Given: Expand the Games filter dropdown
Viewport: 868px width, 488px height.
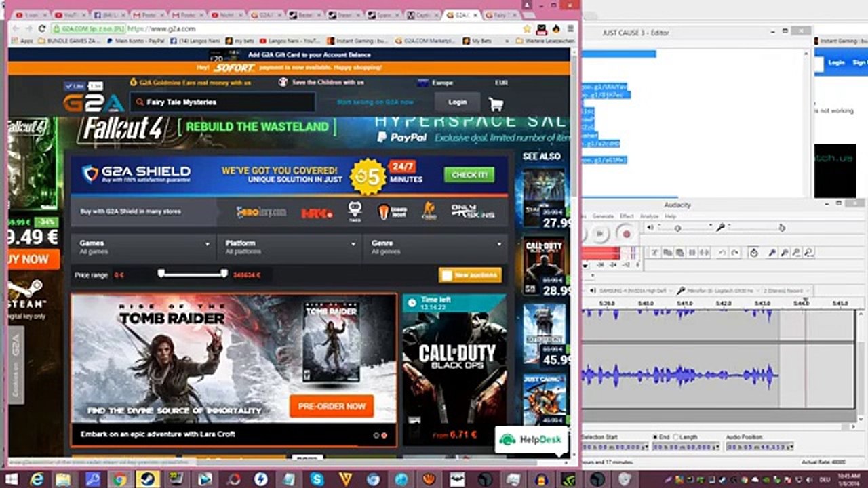Looking at the screenshot, I should [144, 247].
